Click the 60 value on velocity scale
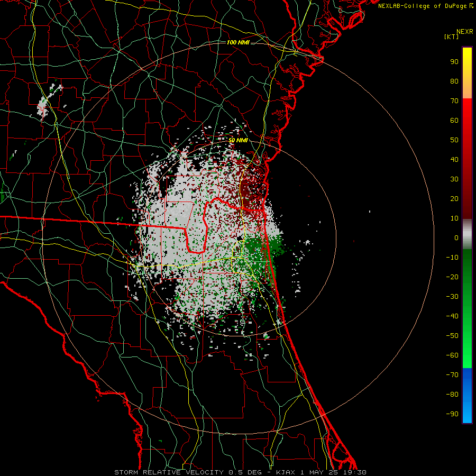The image size is (476, 476). pyautogui.click(x=454, y=120)
